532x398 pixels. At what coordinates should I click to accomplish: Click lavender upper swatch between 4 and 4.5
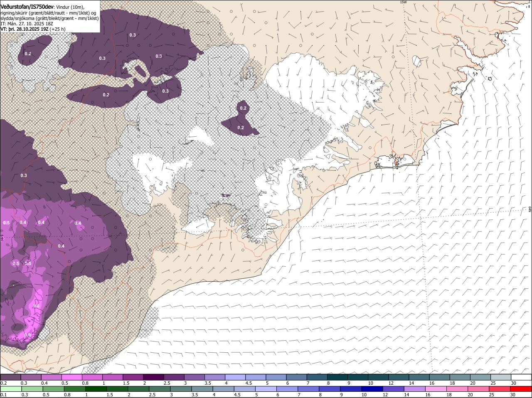click(x=236, y=377)
